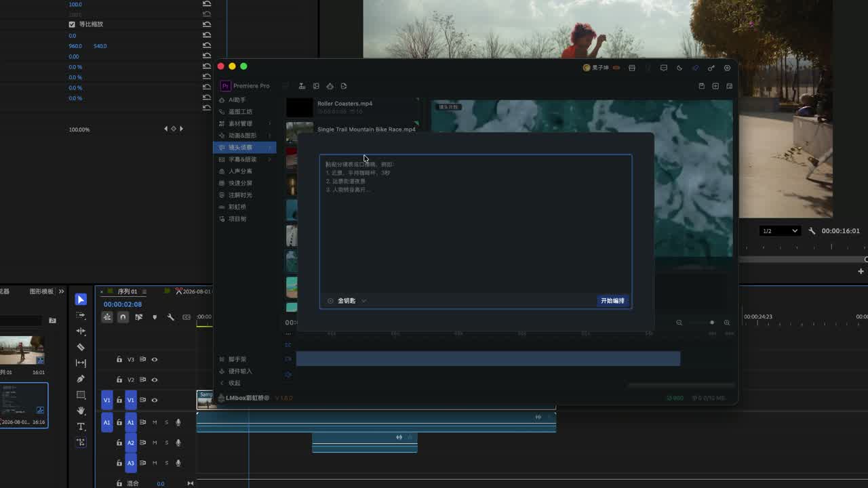The image size is (868, 488).
Task: Toggle timeline snapping magnet button
Action: 123,317
